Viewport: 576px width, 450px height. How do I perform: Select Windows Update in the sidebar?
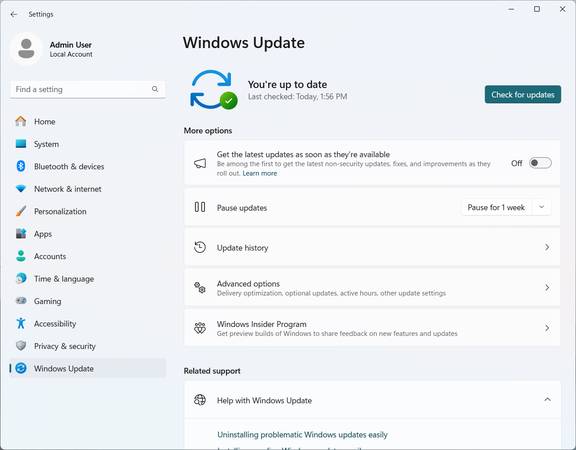point(88,368)
